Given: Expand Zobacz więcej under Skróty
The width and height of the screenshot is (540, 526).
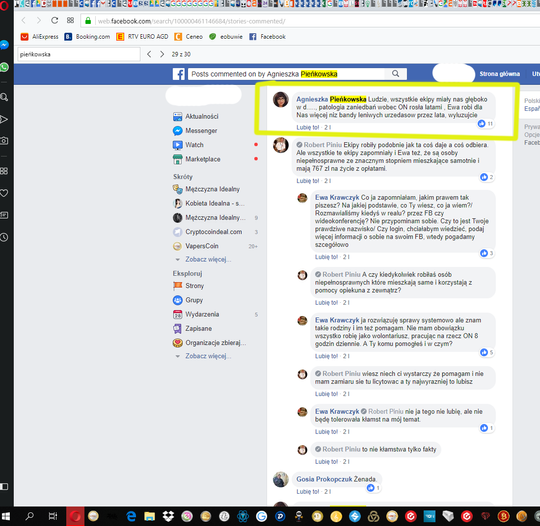Looking at the screenshot, I should point(208,259).
